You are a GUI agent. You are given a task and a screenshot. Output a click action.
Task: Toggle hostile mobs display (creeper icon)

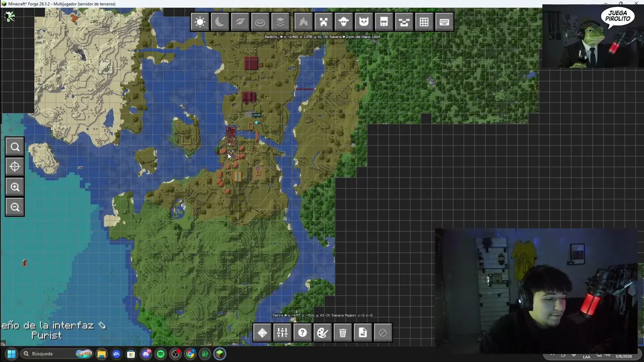(x=324, y=22)
